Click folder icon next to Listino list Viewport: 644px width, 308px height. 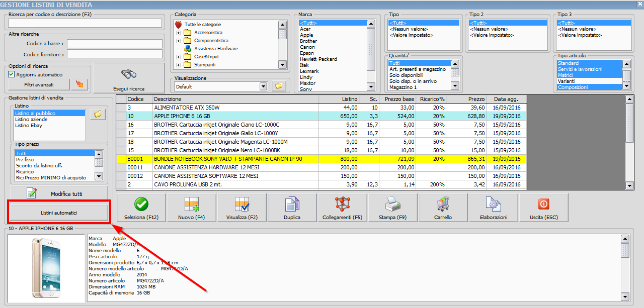coord(98,115)
